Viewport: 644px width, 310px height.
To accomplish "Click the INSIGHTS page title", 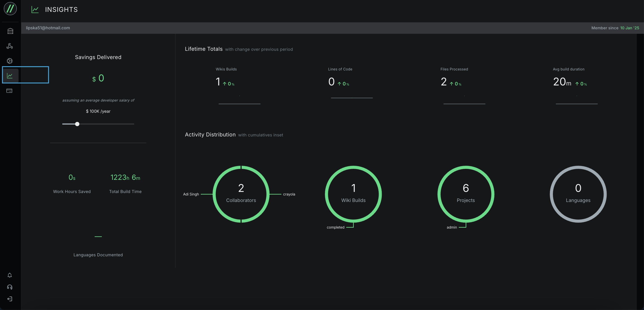I will (x=61, y=9).
